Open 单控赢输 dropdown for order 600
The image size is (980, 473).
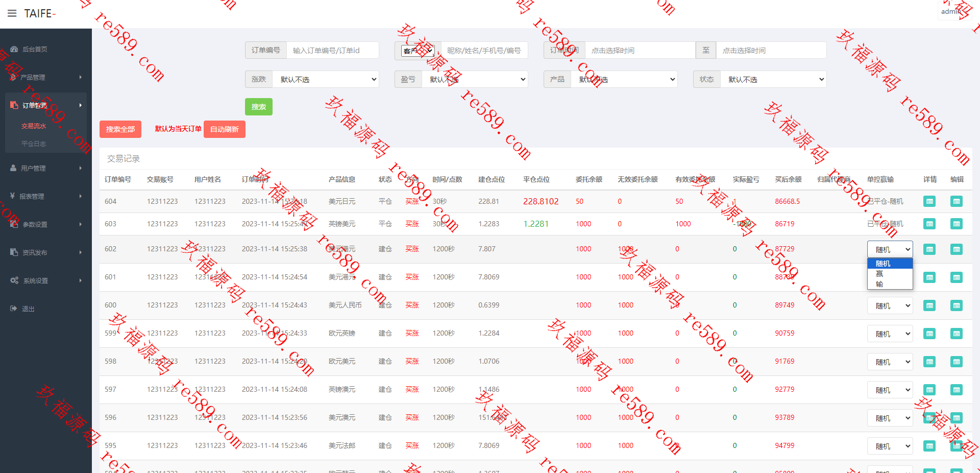point(890,305)
